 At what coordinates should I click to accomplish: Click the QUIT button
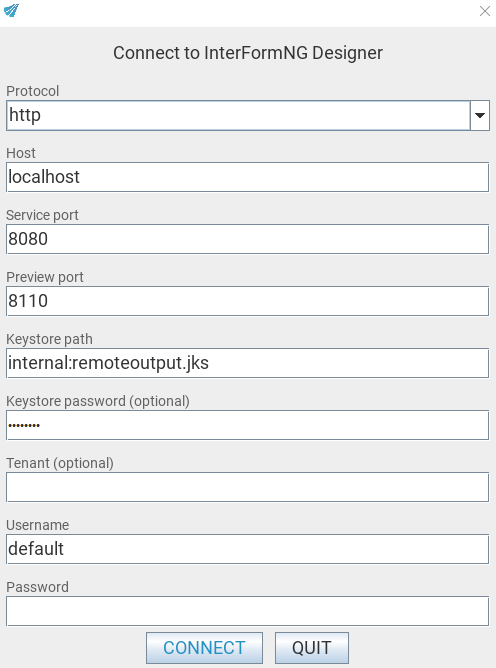point(312,648)
